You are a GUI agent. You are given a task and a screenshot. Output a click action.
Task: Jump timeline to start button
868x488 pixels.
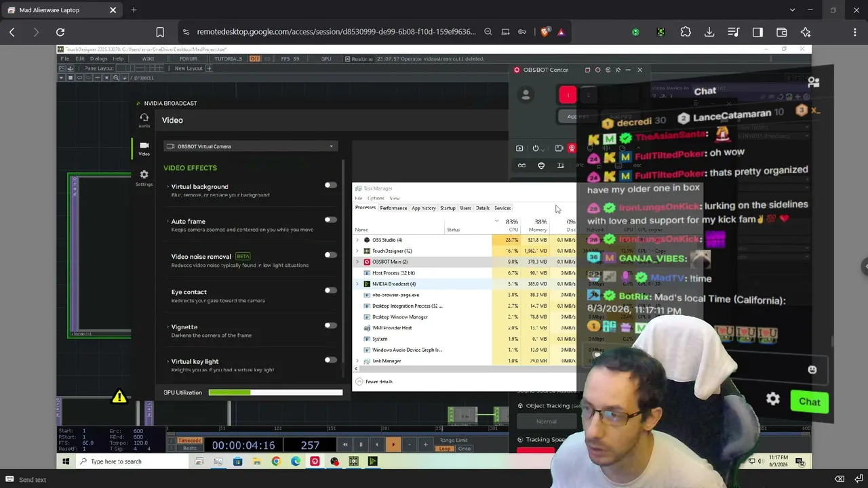coord(344,445)
